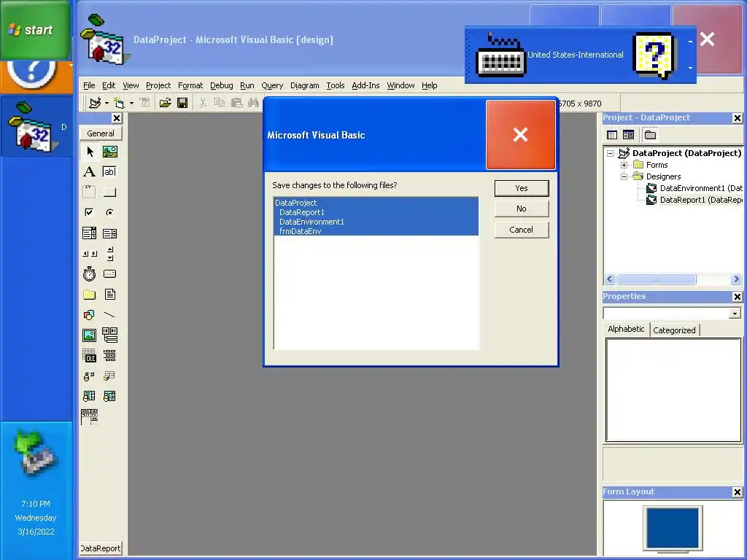Open the Add Form dropdown arrow
The image size is (747, 560).
pyautogui.click(x=131, y=103)
